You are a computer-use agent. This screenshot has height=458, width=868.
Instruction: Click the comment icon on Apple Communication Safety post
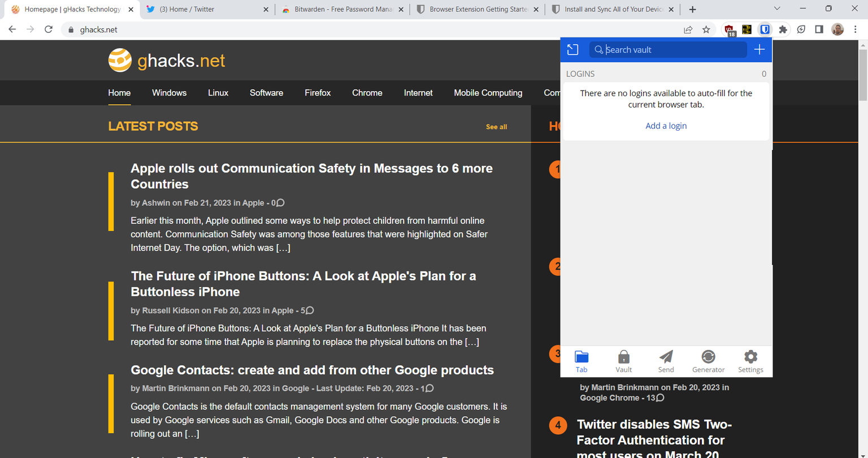pyautogui.click(x=280, y=202)
